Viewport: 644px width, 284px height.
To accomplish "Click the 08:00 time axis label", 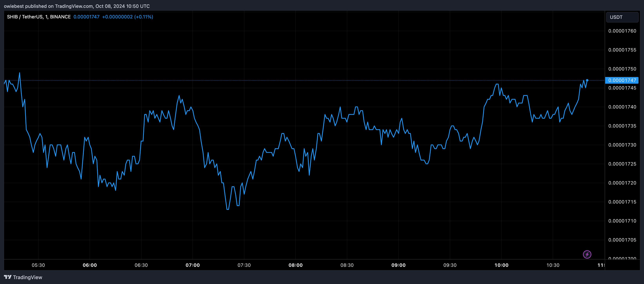I will click(x=296, y=265).
